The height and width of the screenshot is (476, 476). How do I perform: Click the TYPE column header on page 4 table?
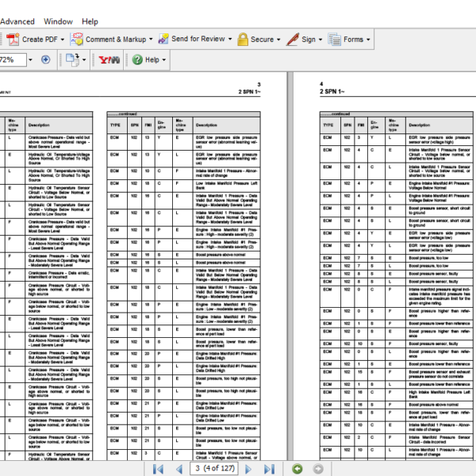pos(328,125)
